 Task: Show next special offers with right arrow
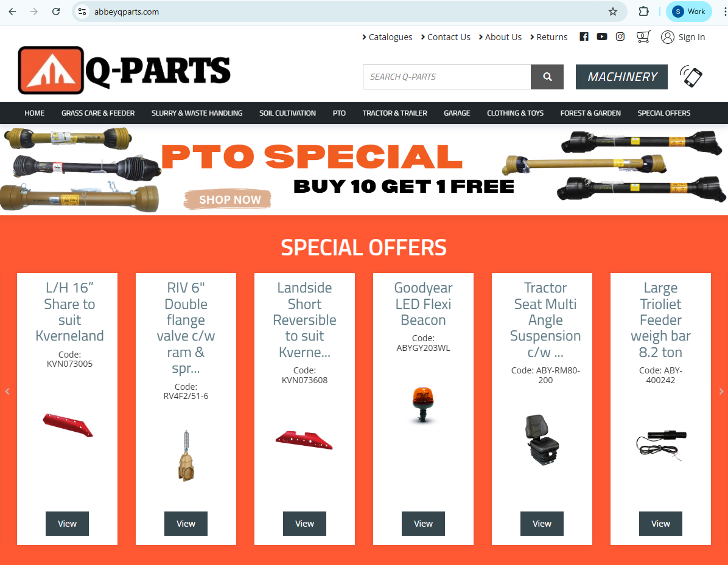[x=721, y=392]
